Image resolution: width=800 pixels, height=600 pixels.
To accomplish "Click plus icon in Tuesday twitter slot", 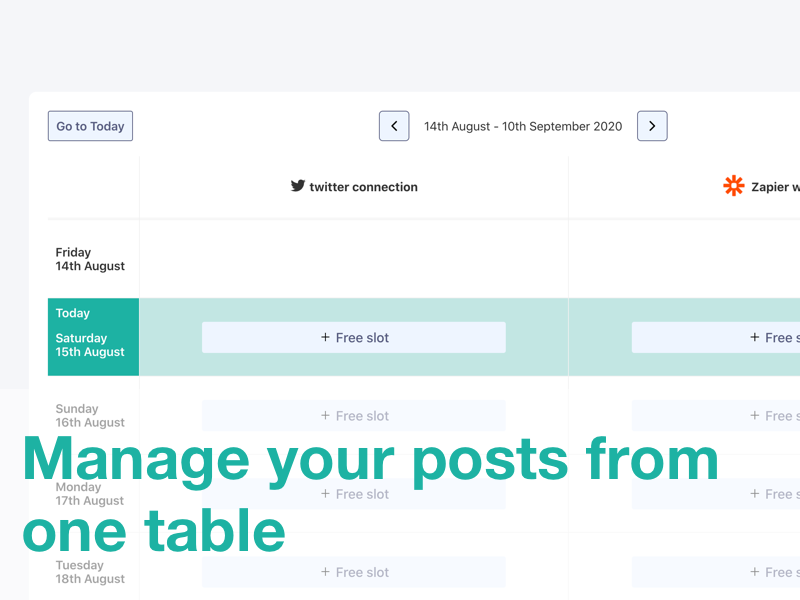I will [325, 572].
